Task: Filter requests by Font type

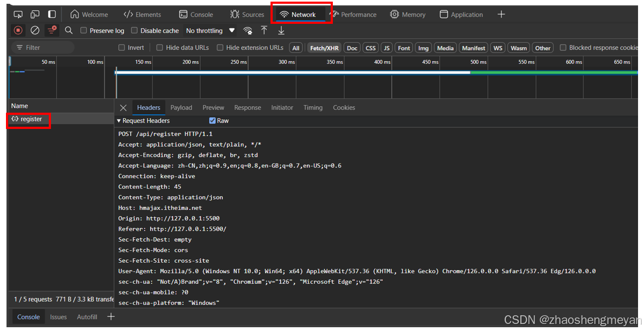Action: [x=404, y=48]
